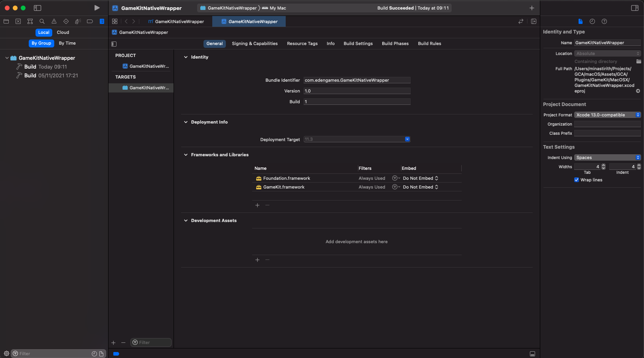Toggle the debug area at bottom right
644x358 pixels.
[532, 354]
